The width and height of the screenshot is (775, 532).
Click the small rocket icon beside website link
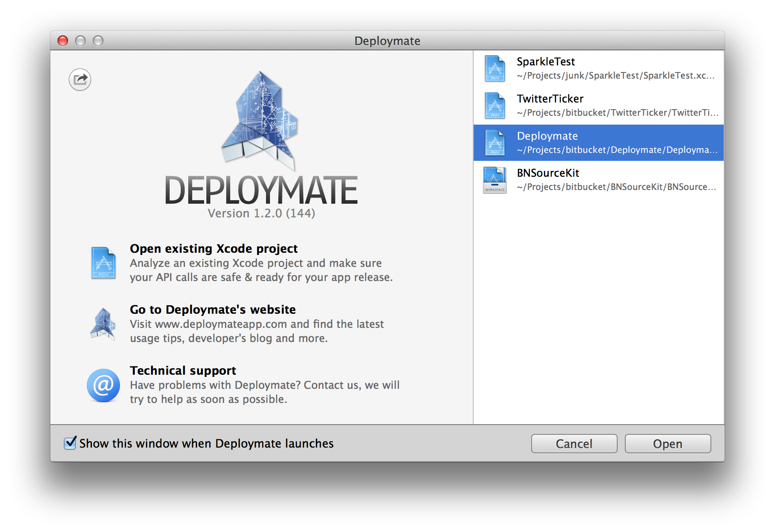click(x=103, y=324)
